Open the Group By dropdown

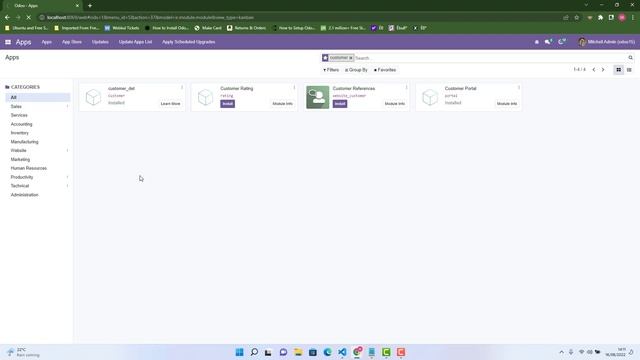(356, 70)
